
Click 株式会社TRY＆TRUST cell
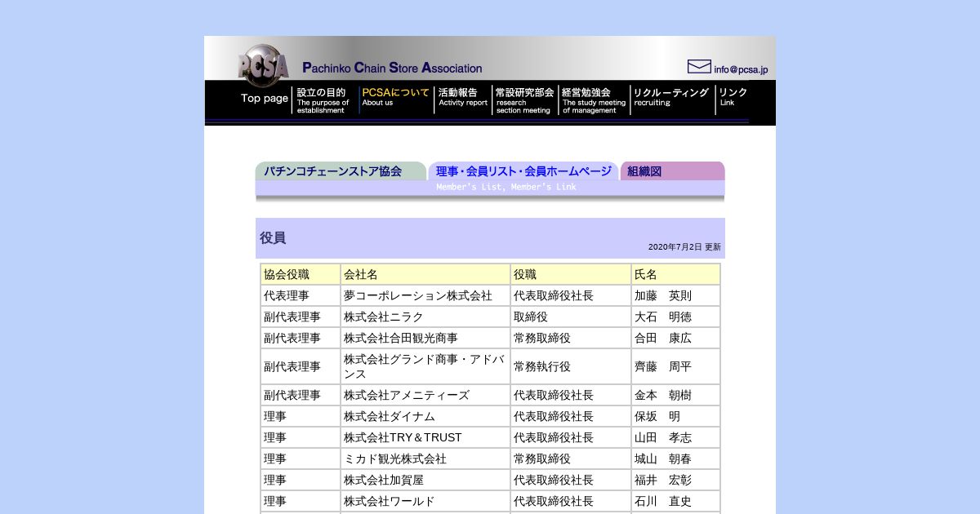(x=425, y=437)
